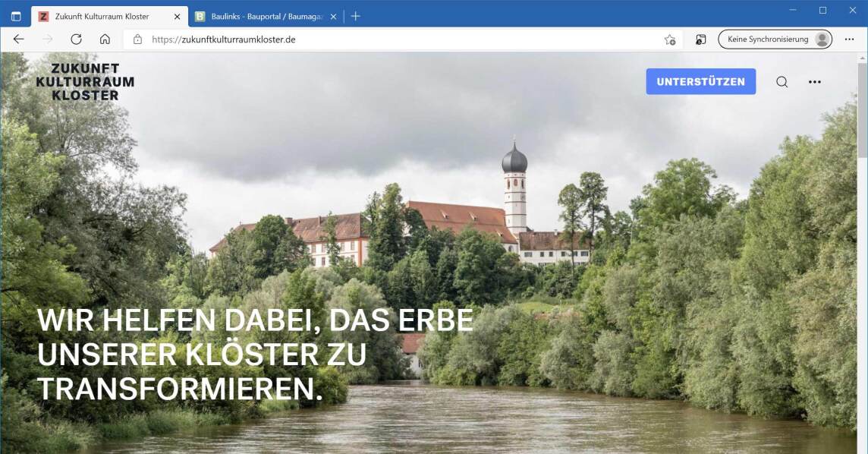This screenshot has width=868, height=454.
Task: Open Keine Synchronisierung profile button
Action: 775,39
